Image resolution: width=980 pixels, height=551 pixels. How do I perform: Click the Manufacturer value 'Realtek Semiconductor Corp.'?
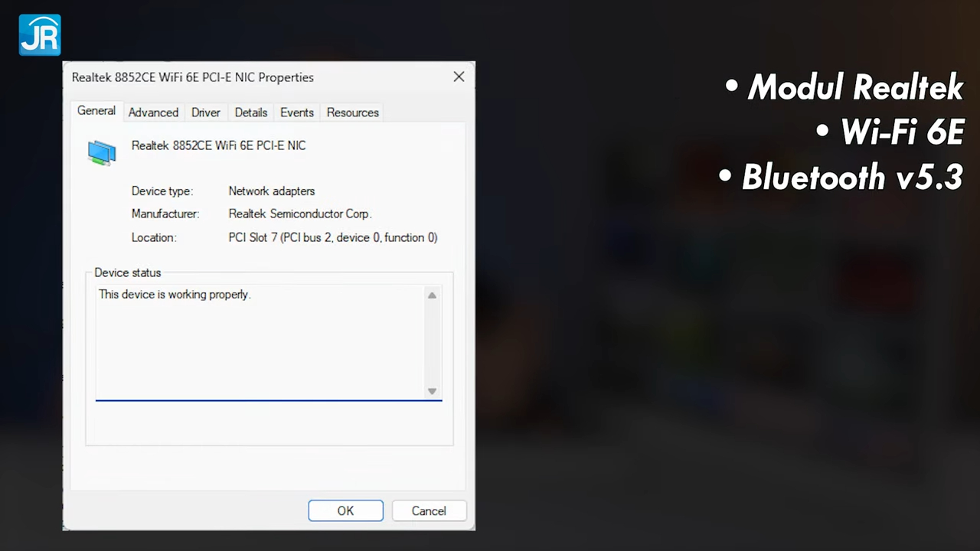pos(299,214)
